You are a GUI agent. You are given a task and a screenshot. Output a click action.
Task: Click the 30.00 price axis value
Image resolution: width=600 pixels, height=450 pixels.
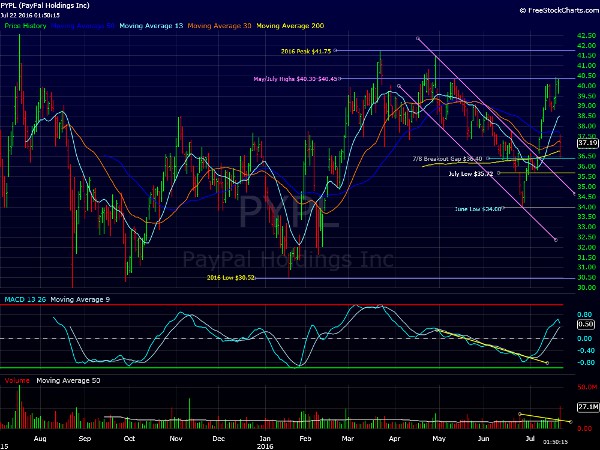[x=586, y=287]
